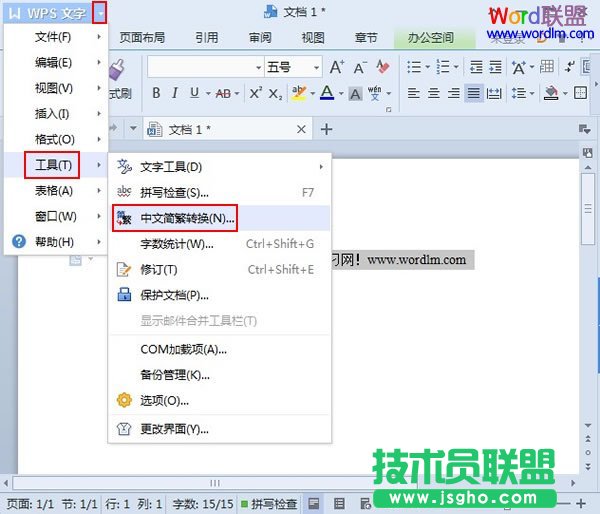
Task: Open 选项(O) settings with gear icon
Action: [x=164, y=400]
